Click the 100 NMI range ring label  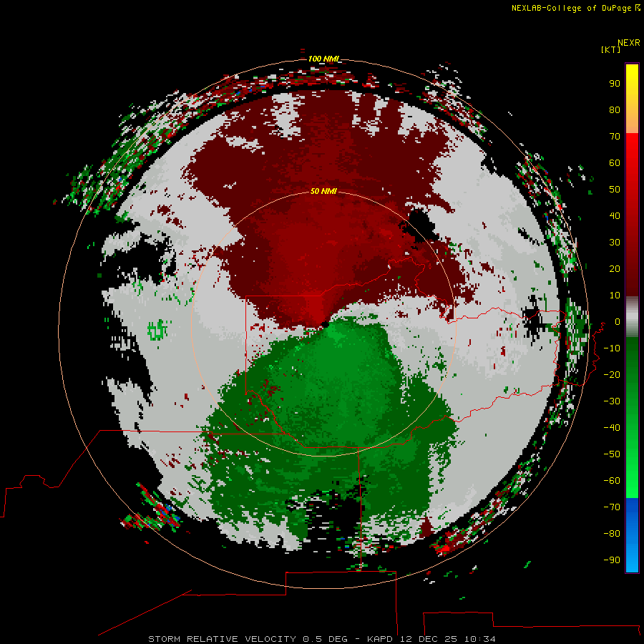coord(323,59)
